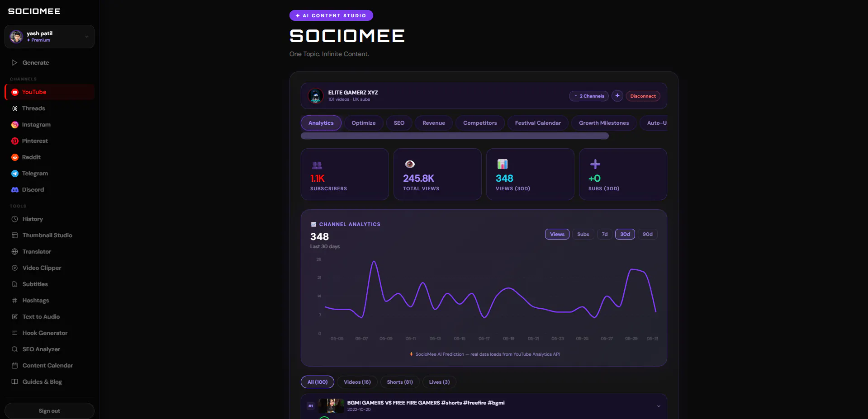Click the BGMI GAMERS video thumbnail
Viewport: 868px width, 419px height.
331,406
